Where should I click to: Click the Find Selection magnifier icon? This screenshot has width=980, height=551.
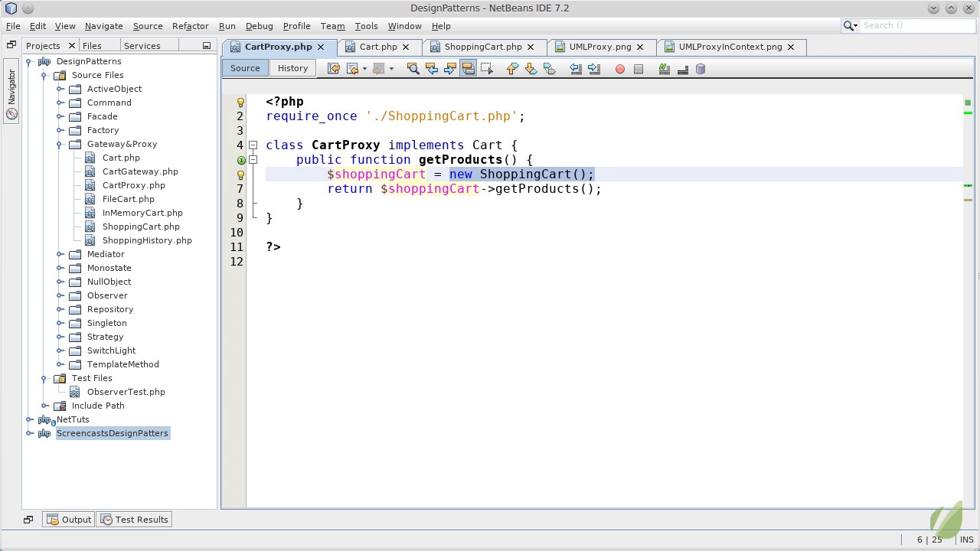pos(413,69)
